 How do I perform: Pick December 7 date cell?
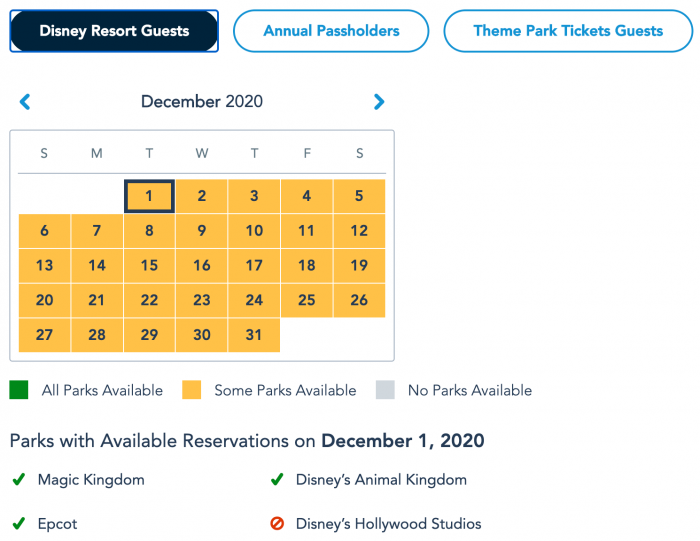pos(97,231)
